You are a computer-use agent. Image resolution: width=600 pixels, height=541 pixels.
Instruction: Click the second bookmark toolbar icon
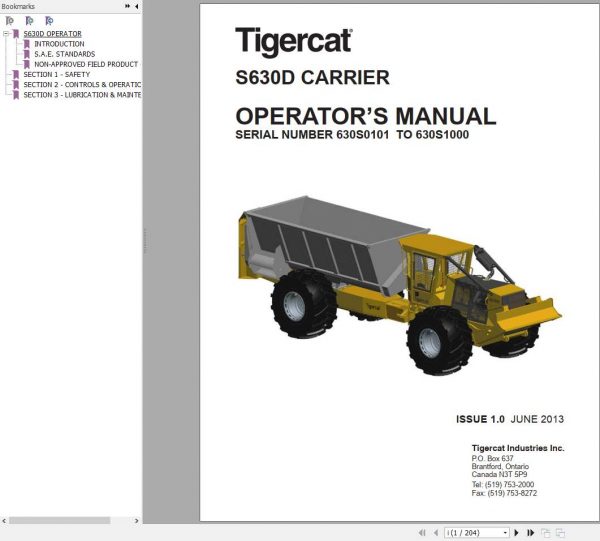(29, 21)
